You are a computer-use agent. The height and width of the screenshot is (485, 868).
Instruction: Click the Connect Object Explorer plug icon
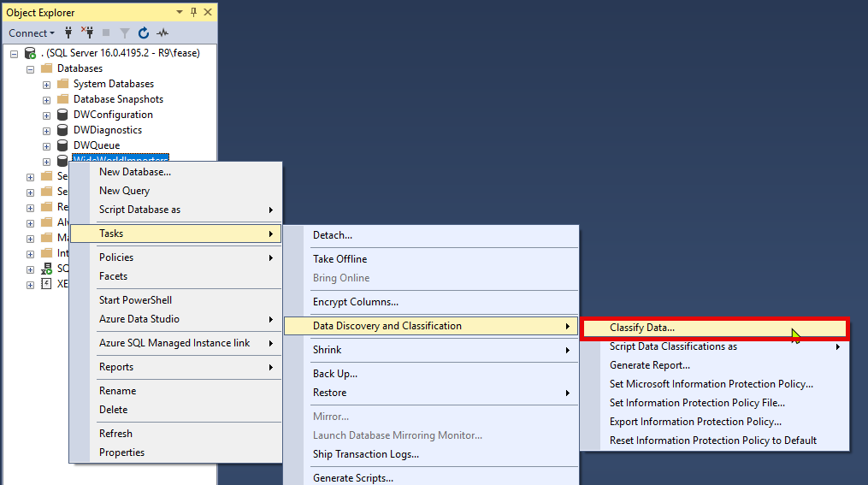point(68,33)
